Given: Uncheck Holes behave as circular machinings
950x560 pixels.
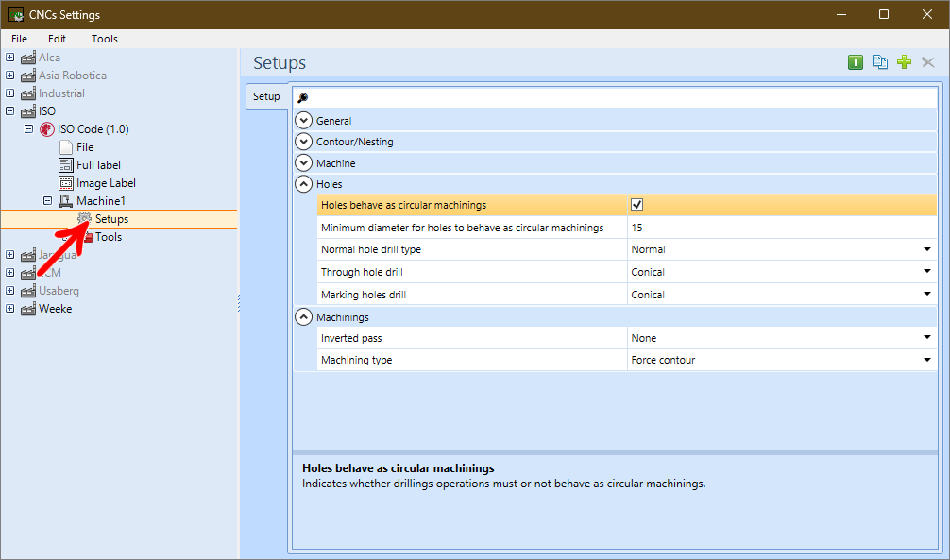Looking at the screenshot, I should 636,205.
